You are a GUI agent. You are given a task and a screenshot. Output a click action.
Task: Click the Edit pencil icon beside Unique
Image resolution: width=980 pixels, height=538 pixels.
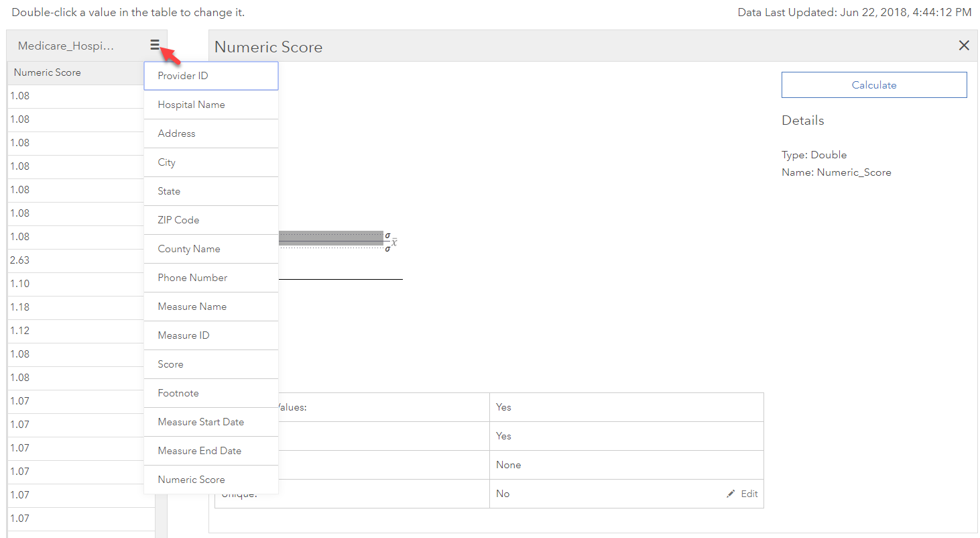click(731, 493)
